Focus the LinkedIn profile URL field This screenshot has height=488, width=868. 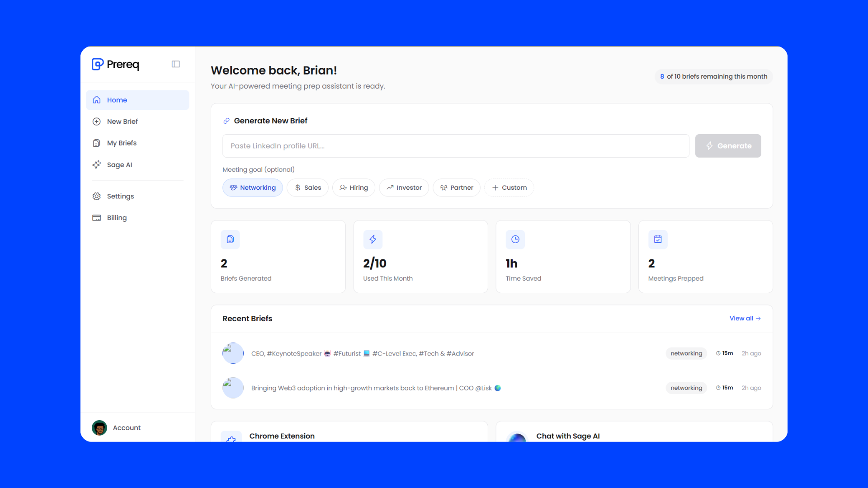coord(455,146)
